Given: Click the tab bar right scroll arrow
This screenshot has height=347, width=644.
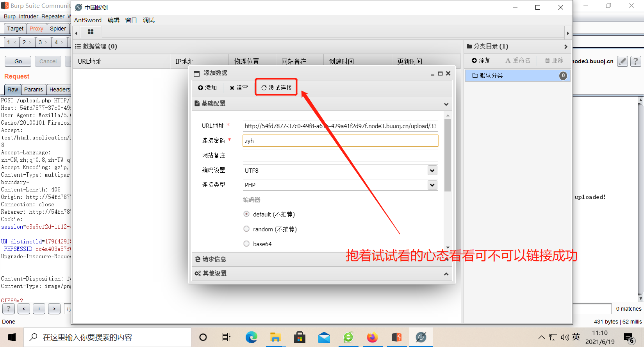Looking at the screenshot, I should tap(568, 33).
